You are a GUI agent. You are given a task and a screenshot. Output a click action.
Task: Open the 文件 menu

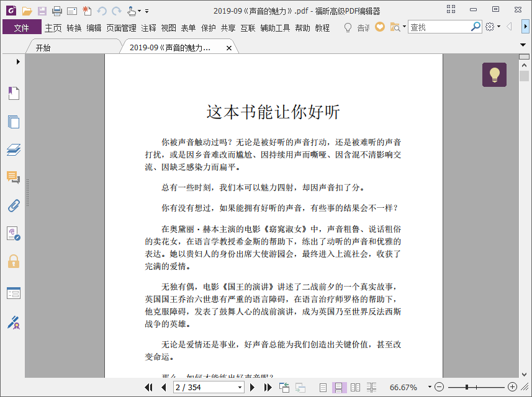pyautogui.click(x=22, y=27)
